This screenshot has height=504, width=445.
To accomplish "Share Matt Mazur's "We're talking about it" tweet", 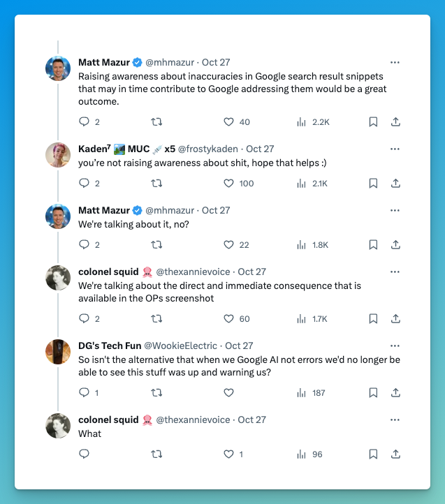I will click(395, 245).
